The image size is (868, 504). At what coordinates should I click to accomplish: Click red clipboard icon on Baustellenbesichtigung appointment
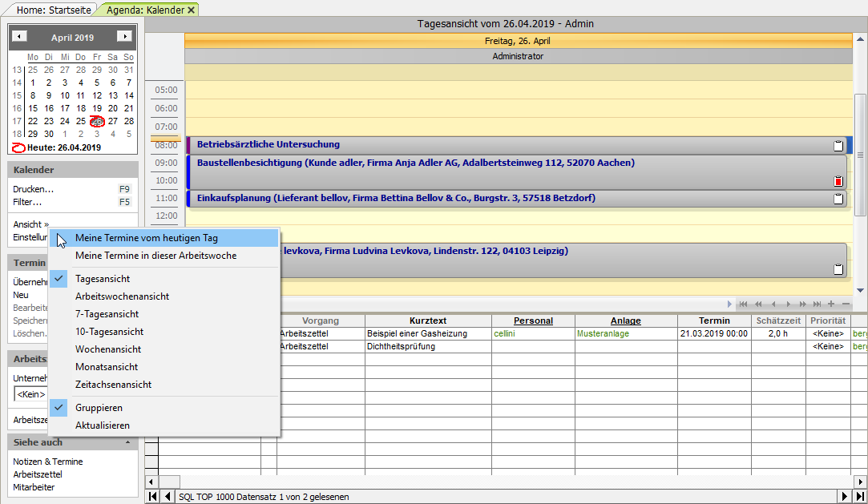coord(838,182)
